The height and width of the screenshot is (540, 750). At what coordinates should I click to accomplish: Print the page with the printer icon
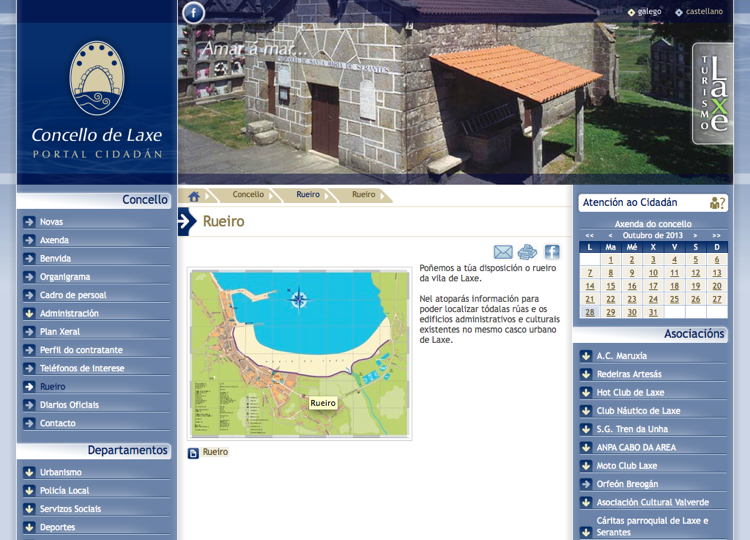(x=527, y=252)
